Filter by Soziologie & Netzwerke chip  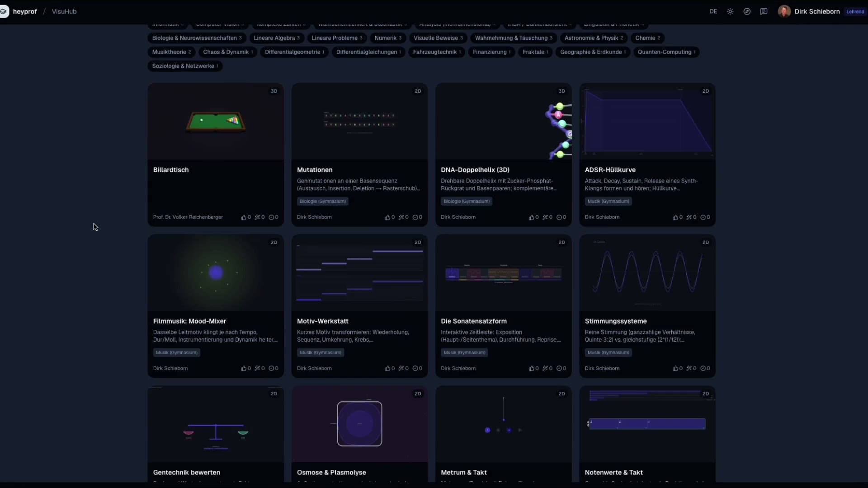click(185, 66)
